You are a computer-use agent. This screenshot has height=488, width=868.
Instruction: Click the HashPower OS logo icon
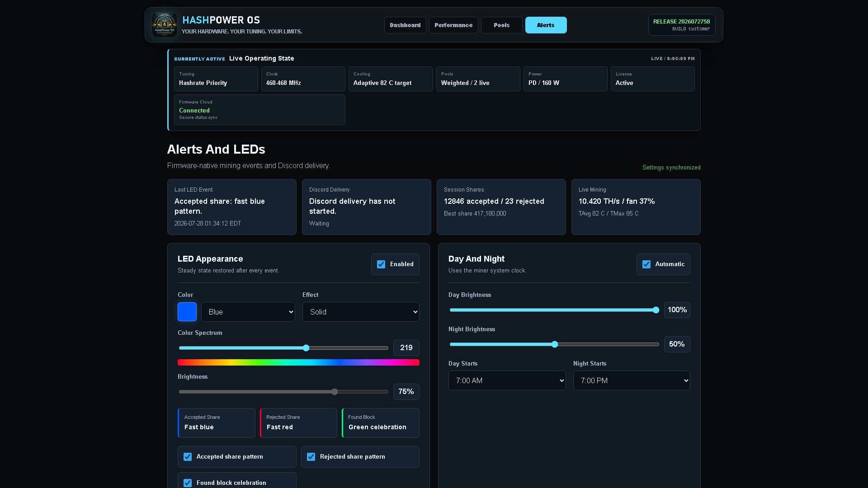tap(164, 25)
